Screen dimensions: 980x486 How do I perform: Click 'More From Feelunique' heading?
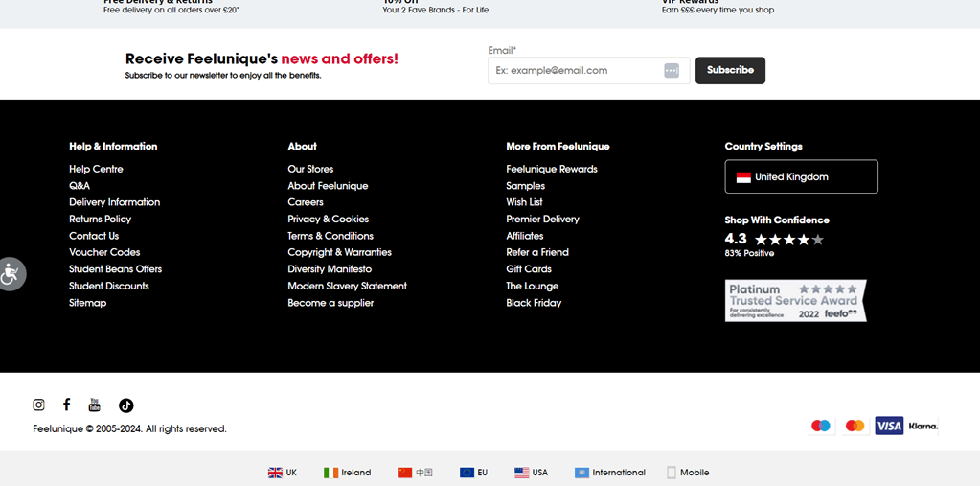tap(558, 147)
